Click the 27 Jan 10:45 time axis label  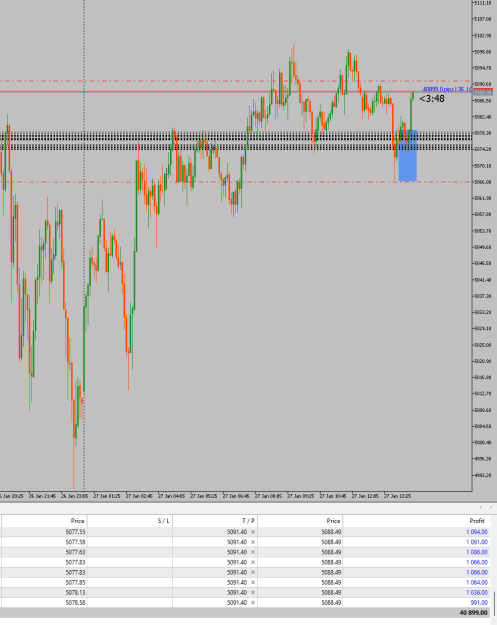click(333, 496)
